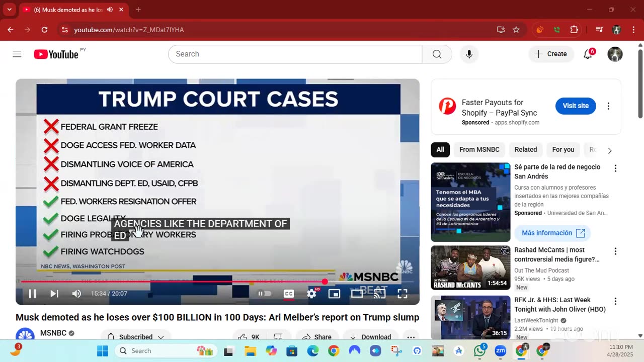Select the For you chip
644x362 pixels.
563,149
